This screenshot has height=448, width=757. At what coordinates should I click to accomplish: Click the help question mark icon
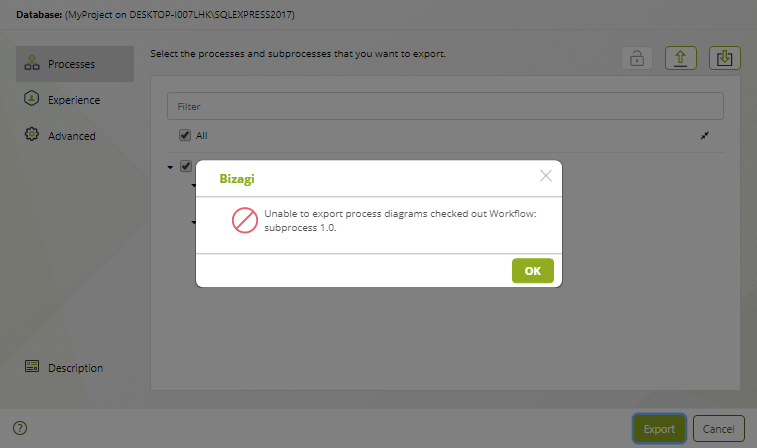pyautogui.click(x=20, y=428)
